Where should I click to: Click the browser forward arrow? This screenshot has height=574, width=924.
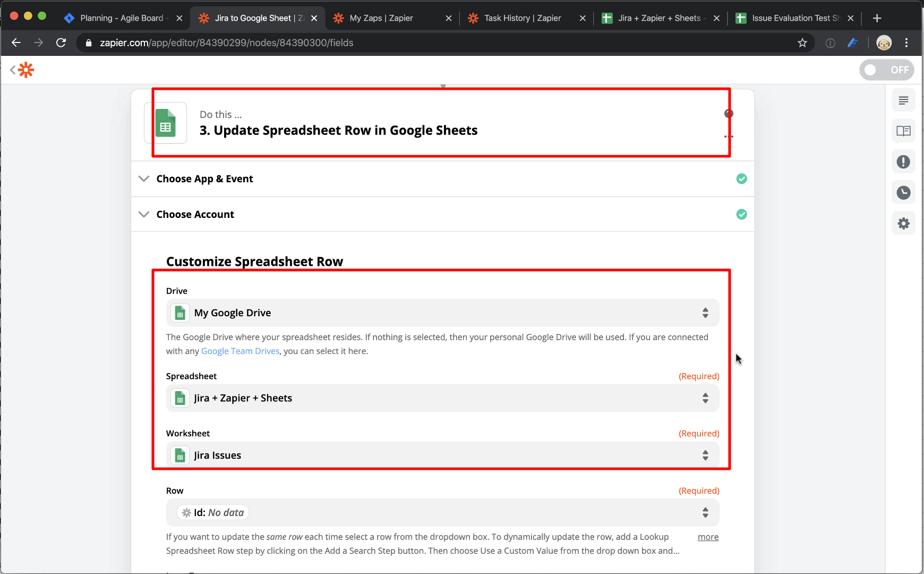coord(38,43)
